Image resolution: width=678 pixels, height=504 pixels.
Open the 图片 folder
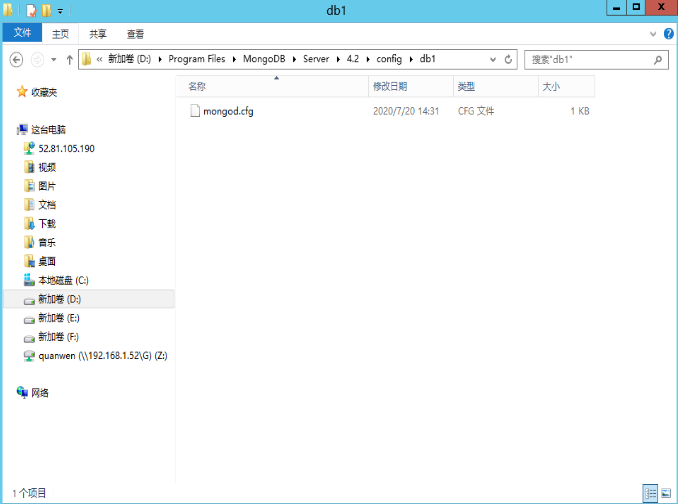[x=47, y=186]
